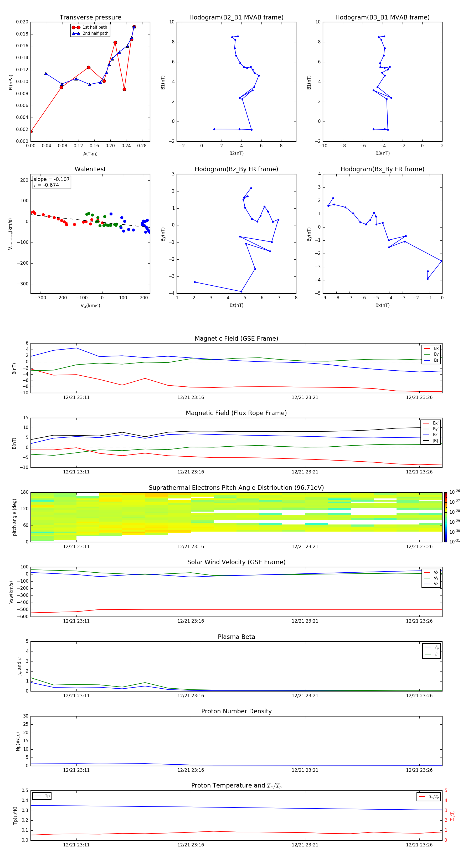The width and height of the screenshot is (473, 868).
Task: Click the '2nd half path' legend entry
Action: pos(90,33)
